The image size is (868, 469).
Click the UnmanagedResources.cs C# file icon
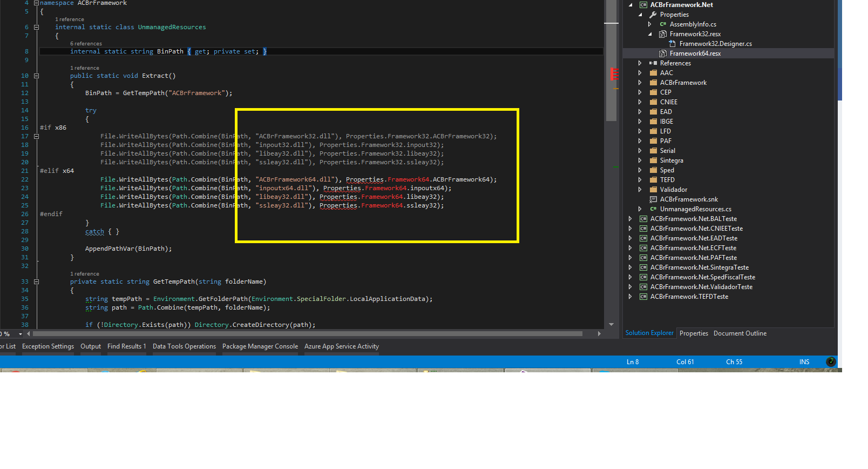(653, 209)
